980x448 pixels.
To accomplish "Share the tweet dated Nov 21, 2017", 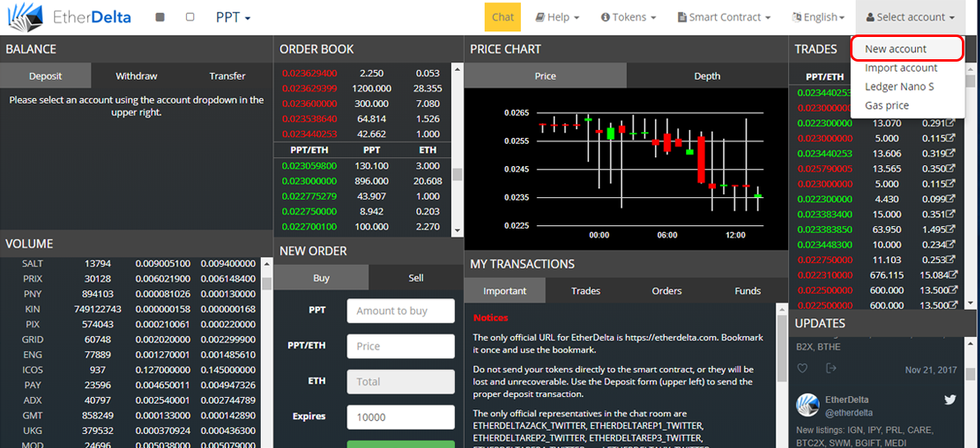I will 831,368.
